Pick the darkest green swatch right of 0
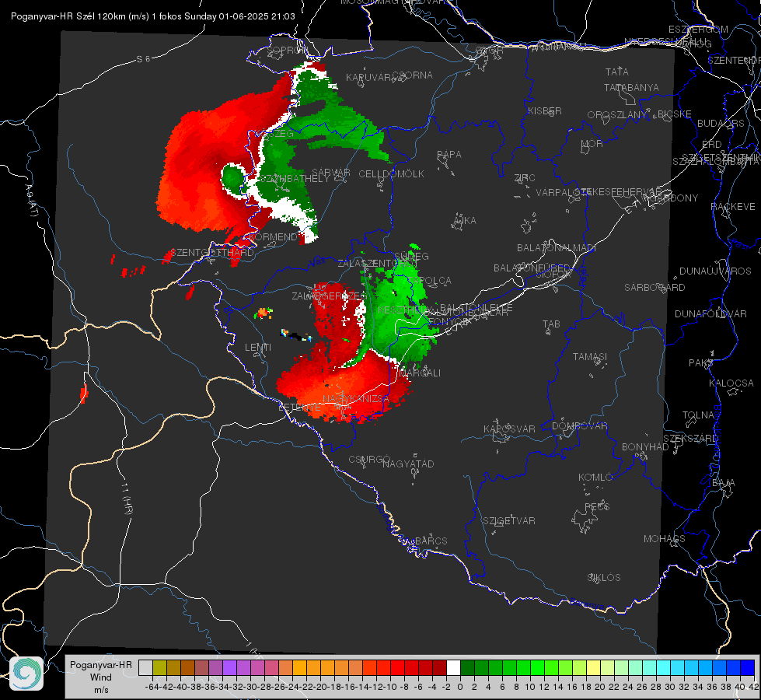This screenshot has width=761, height=700. click(467, 668)
